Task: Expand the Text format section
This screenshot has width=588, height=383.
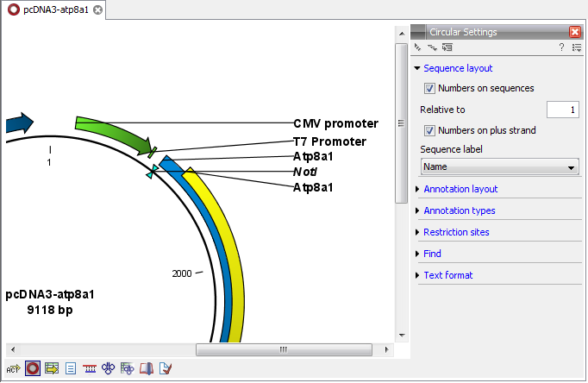Action: [x=447, y=275]
